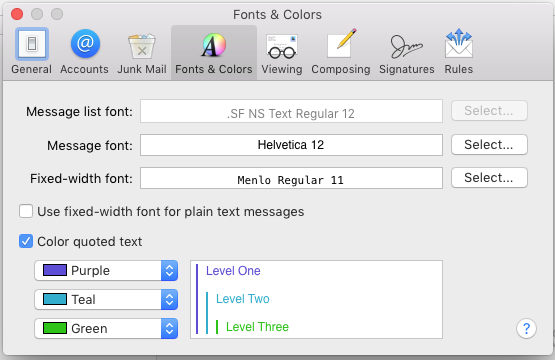Click the green color swatch
The width and height of the screenshot is (555, 360).
(55, 328)
